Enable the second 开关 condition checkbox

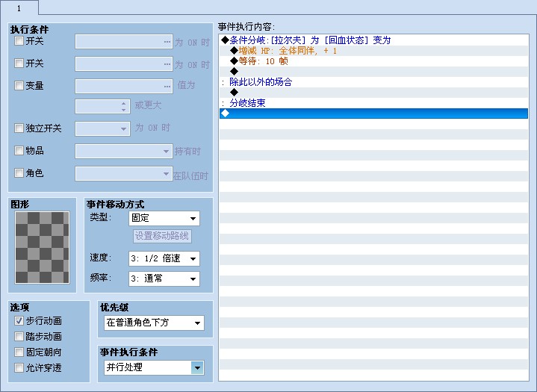[19, 63]
